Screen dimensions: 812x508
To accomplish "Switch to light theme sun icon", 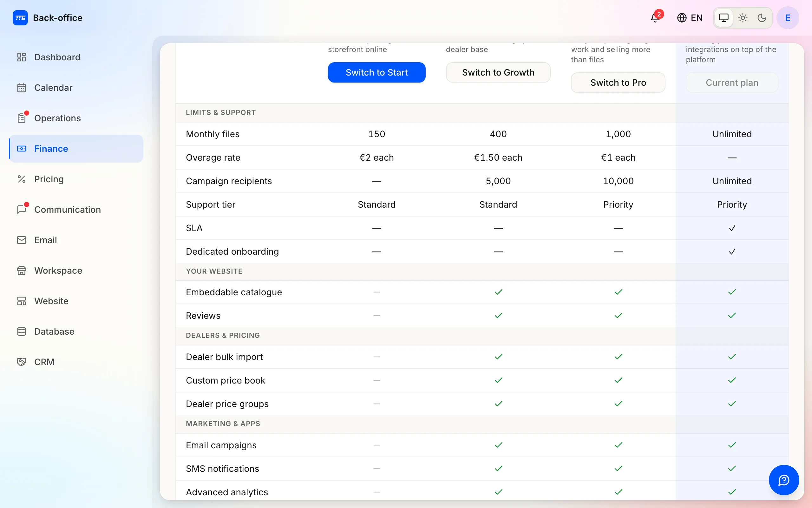I will pyautogui.click(x=743, y=18).
